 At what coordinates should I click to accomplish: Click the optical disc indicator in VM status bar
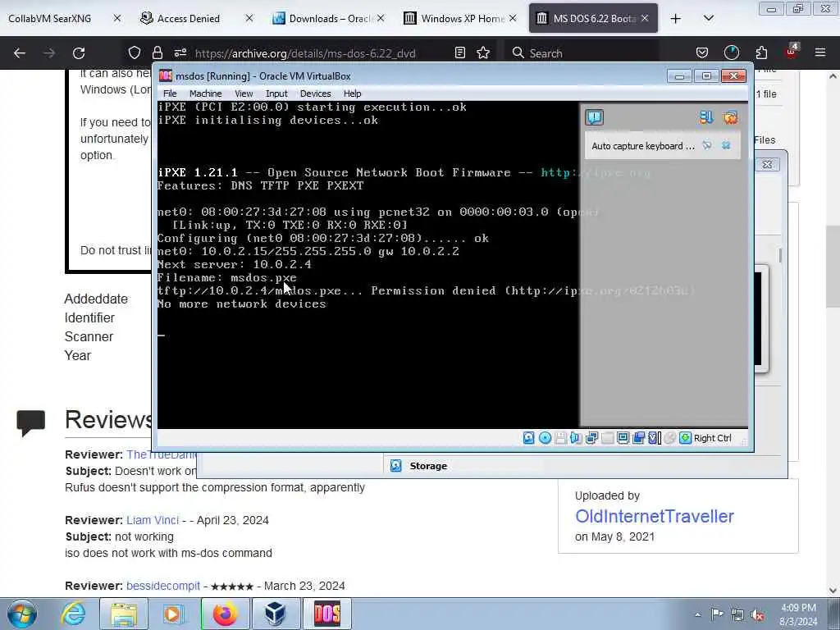[x=545, y=438]
